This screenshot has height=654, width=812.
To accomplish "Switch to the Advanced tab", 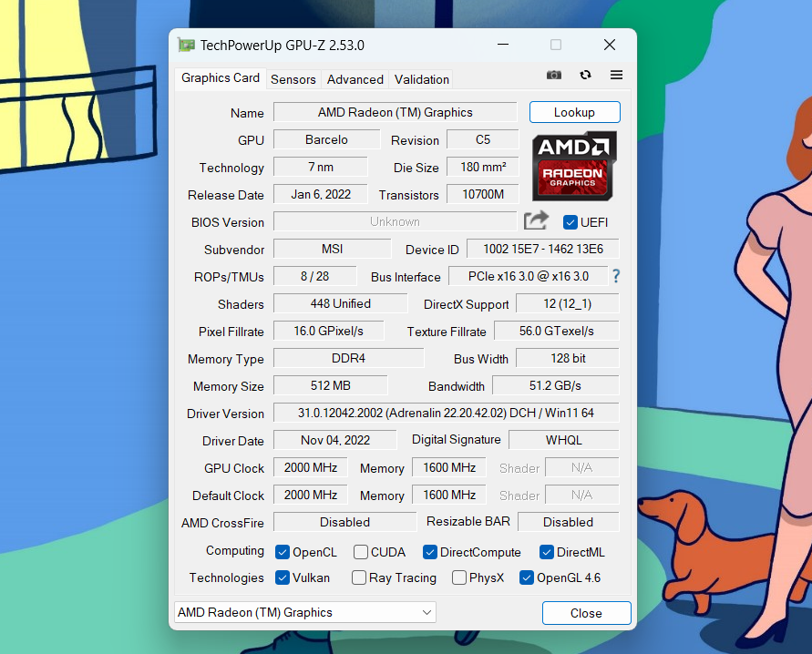I will coord(355,79).
